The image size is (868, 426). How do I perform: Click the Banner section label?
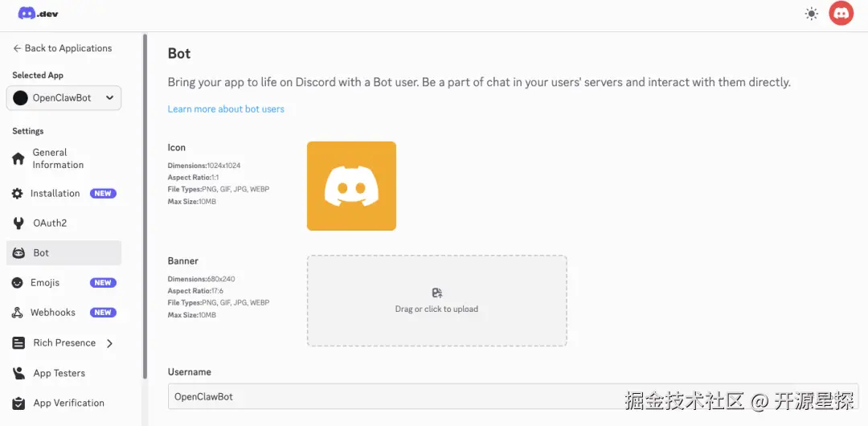[x=182, y=260]
